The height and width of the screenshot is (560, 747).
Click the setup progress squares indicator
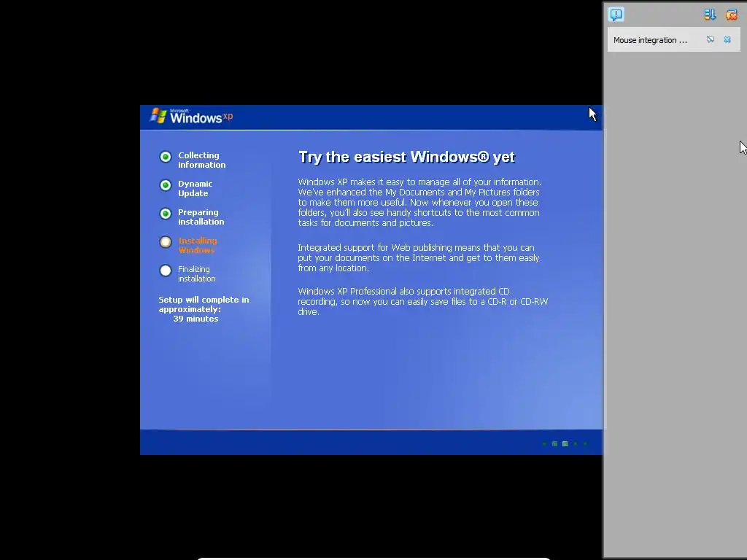click(x=565, y=444)
